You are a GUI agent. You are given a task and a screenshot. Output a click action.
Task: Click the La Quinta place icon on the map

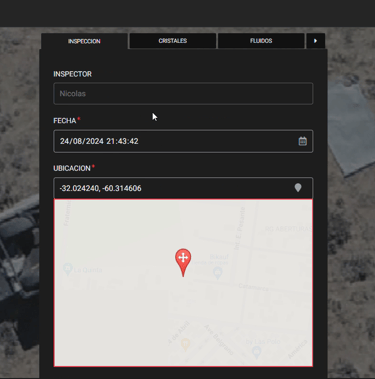[68, 269]
